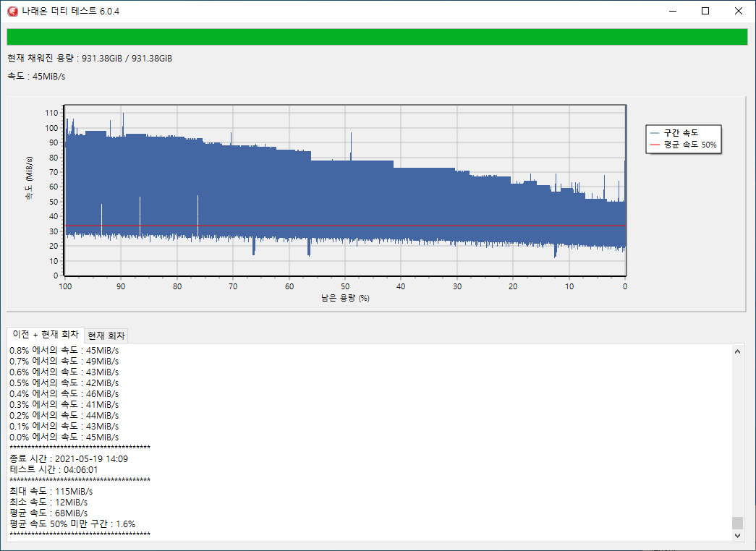This screenshot has width=756, height=551.
Task: Click the 속도 (MiB/s) vertical axis title
Action: coord(30,179)
